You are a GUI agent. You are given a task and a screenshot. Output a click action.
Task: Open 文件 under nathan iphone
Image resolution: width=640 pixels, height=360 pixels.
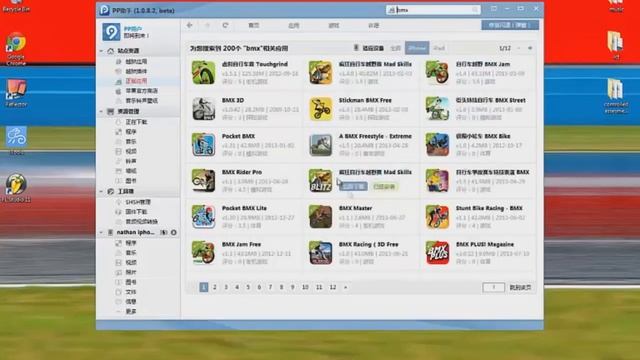click(131, 291)
